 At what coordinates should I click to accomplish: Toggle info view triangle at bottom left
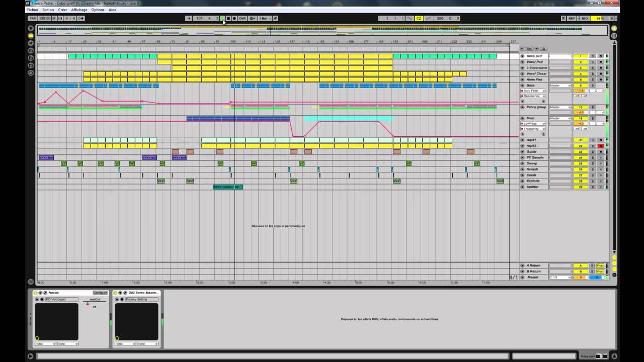30,356
